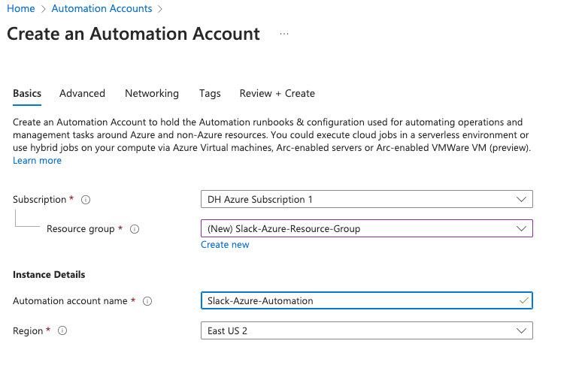The height and width of the screenshot is (374, 588).
Task: Click the info icon beside Automation account name
Action: (147, 301)
